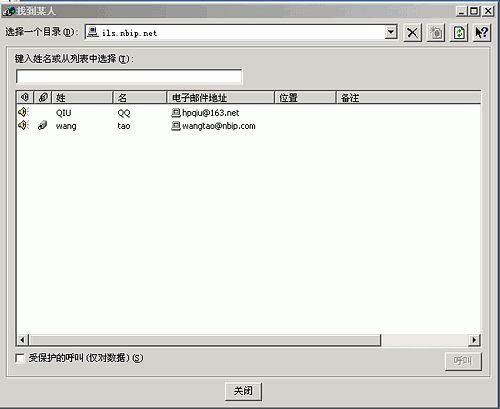Click horizontal scrollbar right arrow
500x409 pixels.
pyautogui.click(x=474, y=340)
